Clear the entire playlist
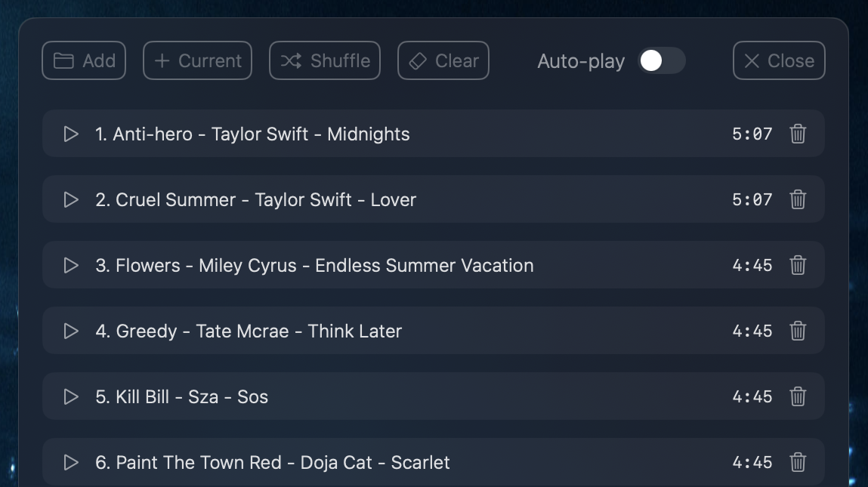 click(x=443, y=61)
